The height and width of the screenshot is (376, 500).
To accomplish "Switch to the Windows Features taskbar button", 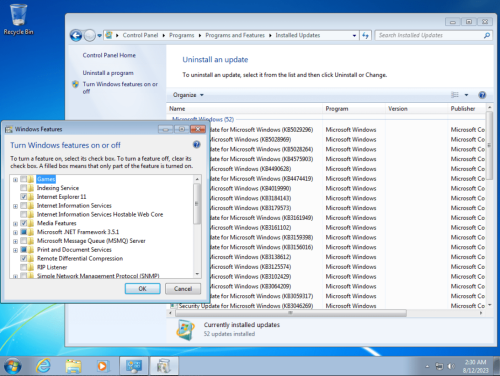I will click(x=164, y=366).
